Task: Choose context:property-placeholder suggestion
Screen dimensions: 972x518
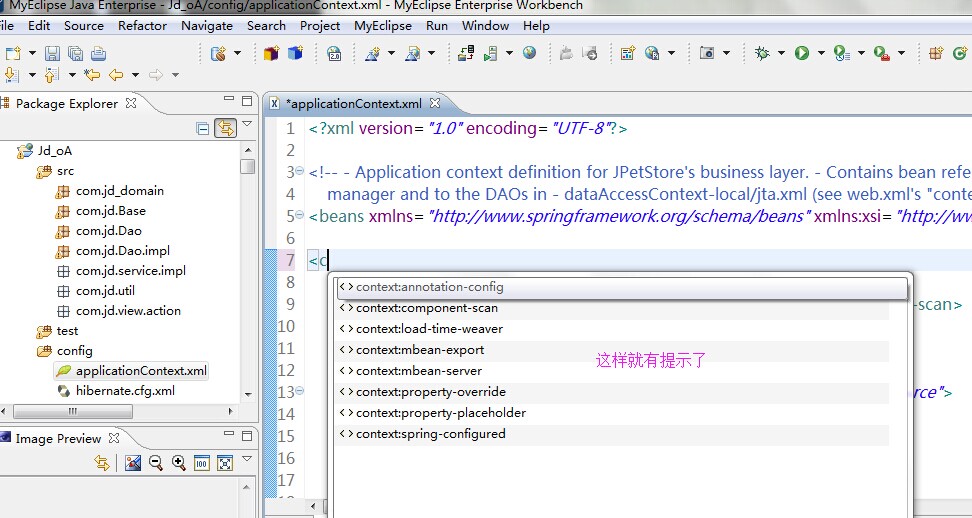Action: click(x=612, y=413)
